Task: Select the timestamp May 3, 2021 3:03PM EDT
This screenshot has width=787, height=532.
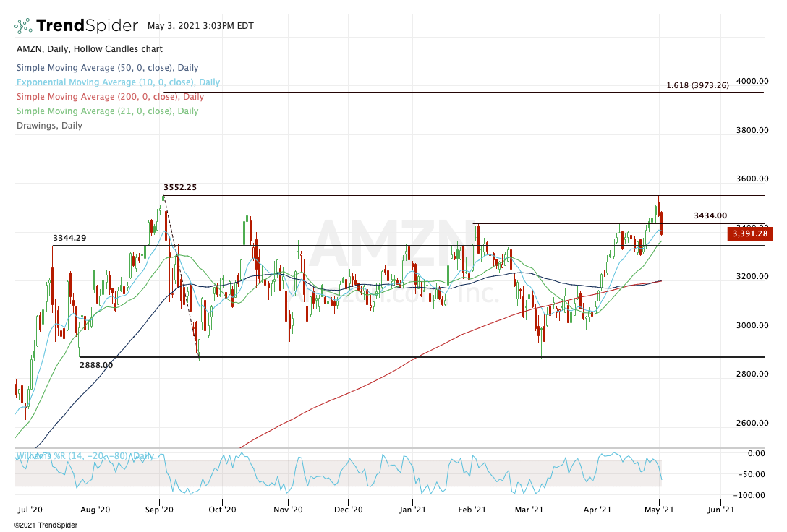Action: 200,26
